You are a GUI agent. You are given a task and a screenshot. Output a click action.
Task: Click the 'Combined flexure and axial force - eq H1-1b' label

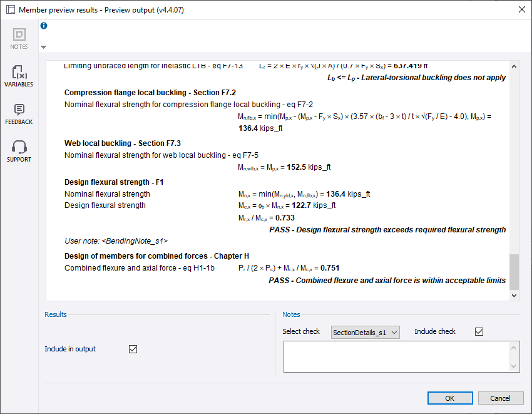[140, 268]
